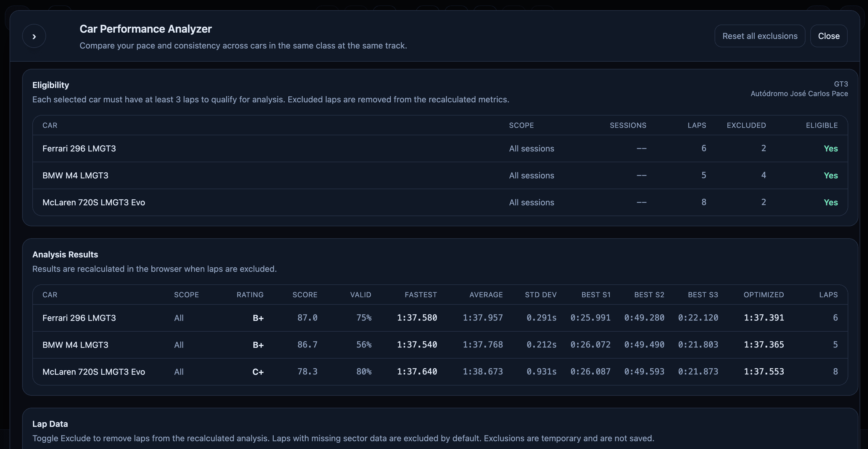The width and height of the screenshot is (868, 449).
Task: Select McLaren 720S LMGT3 Evo eligibility row
Action: (x=440, y=202)
